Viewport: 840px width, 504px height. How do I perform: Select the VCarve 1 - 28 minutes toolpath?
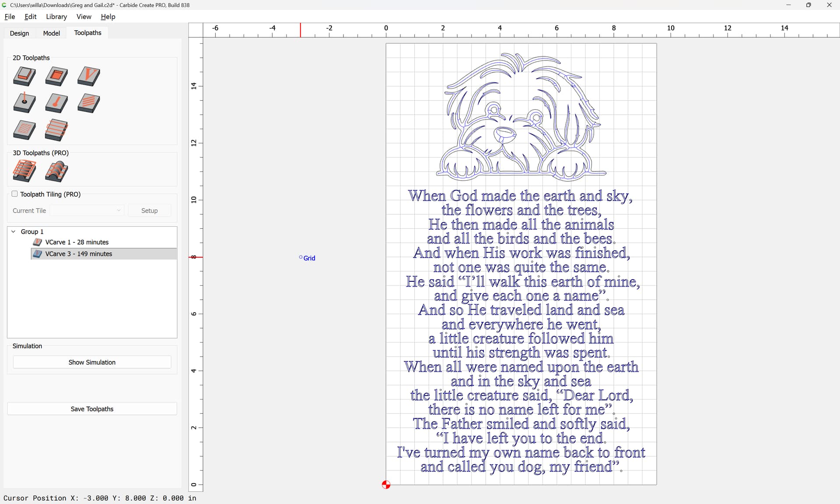(x=77, y=242)
